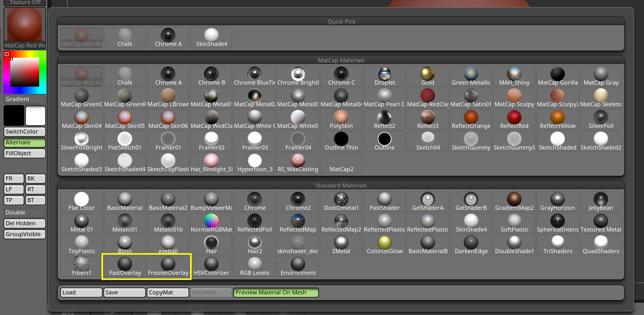The width and height of the screenshot is (644, 315).
Task: Select the Chalk material in Quick Pick
Action: (125, 38)
